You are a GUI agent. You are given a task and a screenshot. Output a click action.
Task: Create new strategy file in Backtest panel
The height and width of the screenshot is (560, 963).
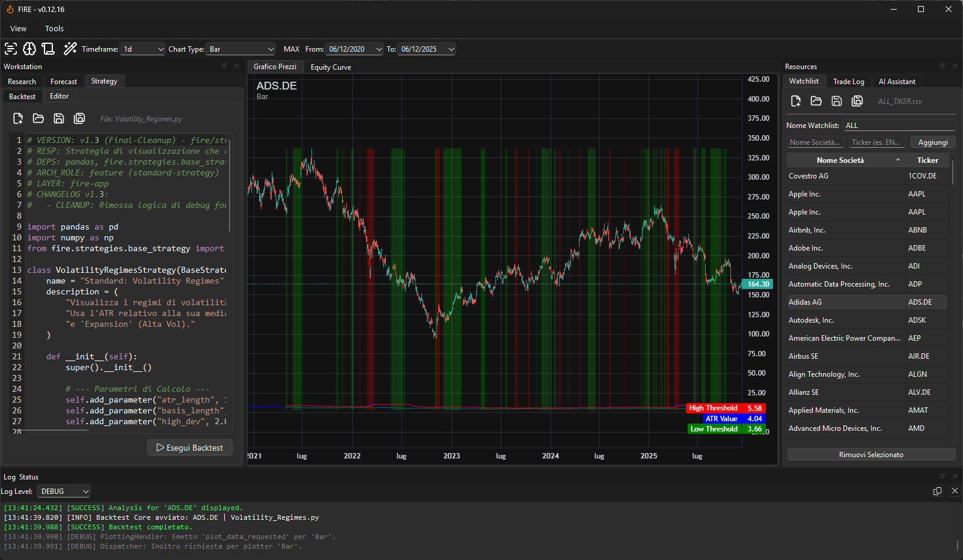[18, 118]
